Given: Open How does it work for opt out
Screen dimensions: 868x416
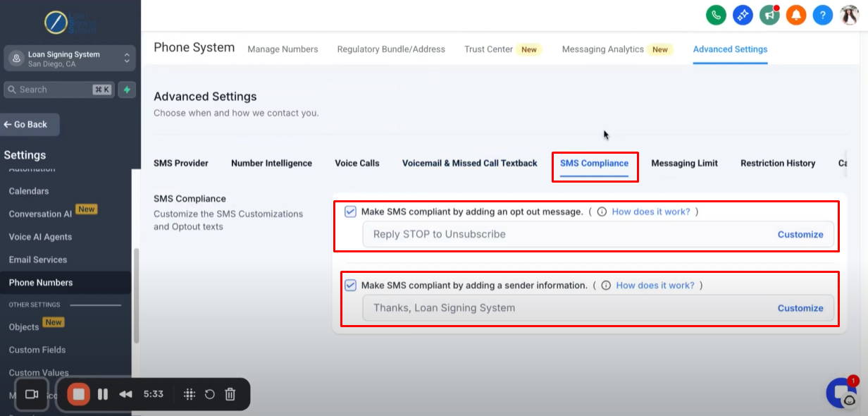Looking at the screenshot, I should point(651,212).
